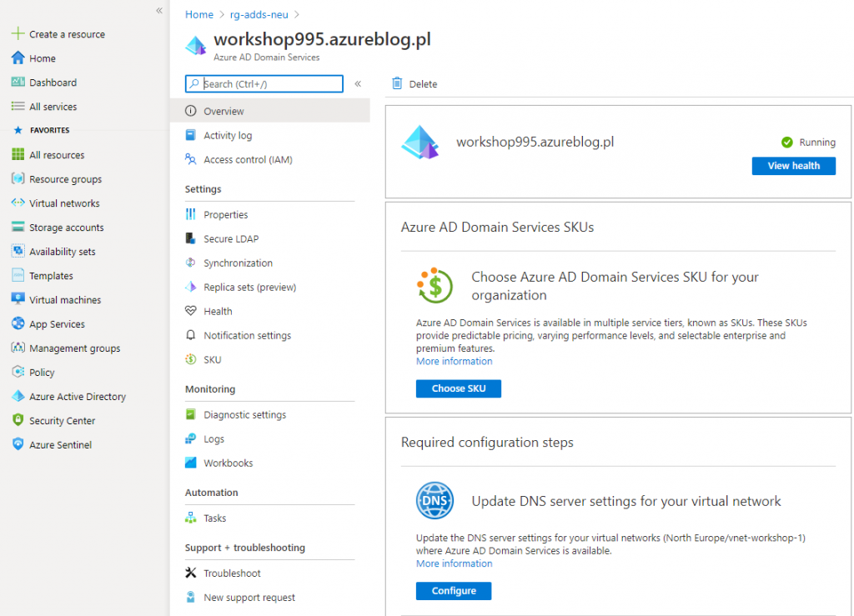Image resolution: width=854 pixels, height=616 pixels.
Task: Open Diagnostic settings under Monitoring
Action: point(244,414)
